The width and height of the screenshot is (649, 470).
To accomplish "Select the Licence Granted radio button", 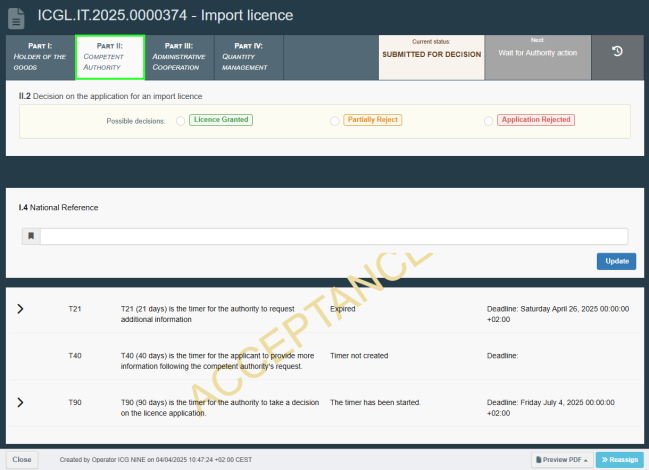I will [x=180, y=121].
